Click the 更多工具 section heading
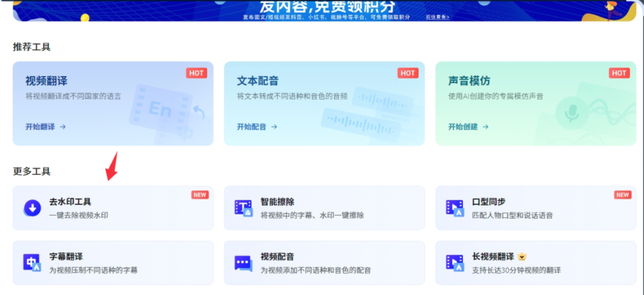644x295 pixels. (32, 171)
